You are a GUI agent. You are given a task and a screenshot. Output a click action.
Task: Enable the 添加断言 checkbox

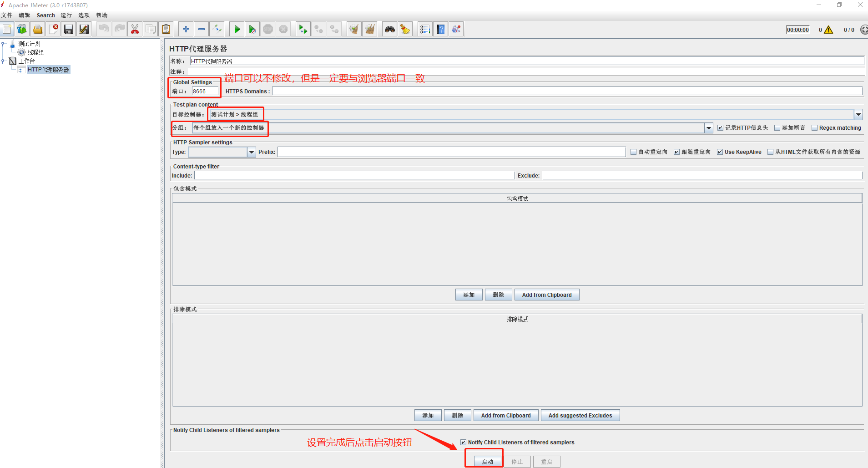(x=777, y=128)
